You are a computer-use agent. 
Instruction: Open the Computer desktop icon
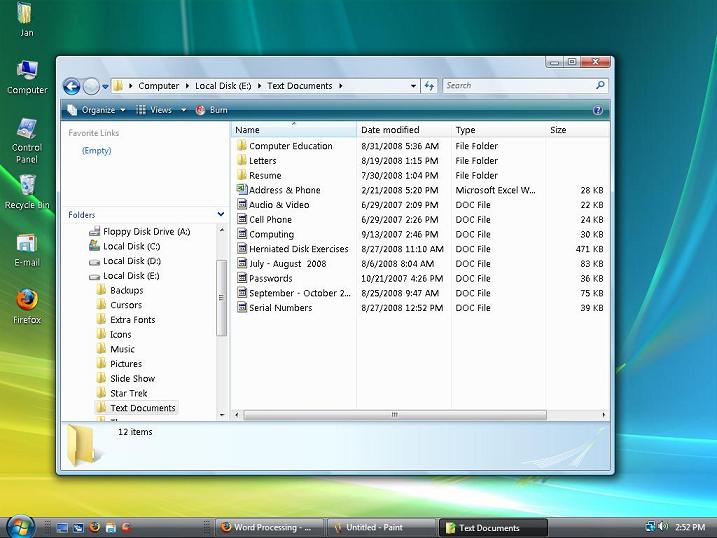(27, 72)
